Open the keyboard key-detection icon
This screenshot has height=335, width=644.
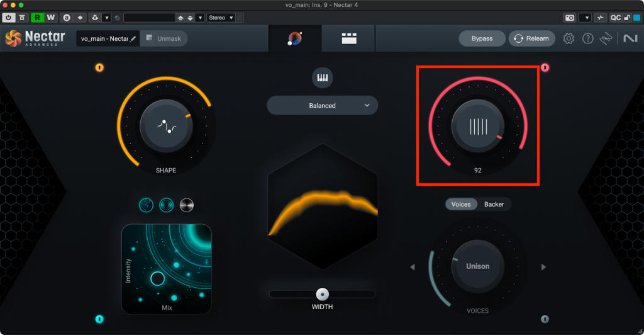point(322,78)
